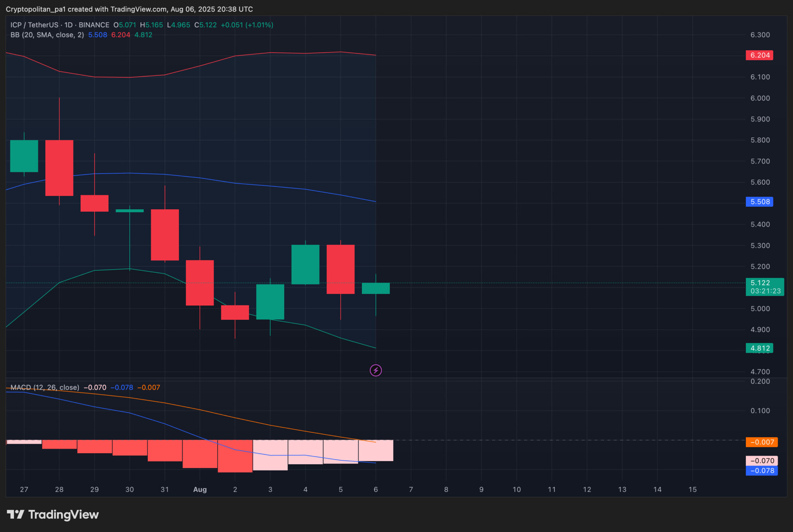Click the green 4.812 lower band label
Viewport: 793px width, 532px height.
point(759,348)
